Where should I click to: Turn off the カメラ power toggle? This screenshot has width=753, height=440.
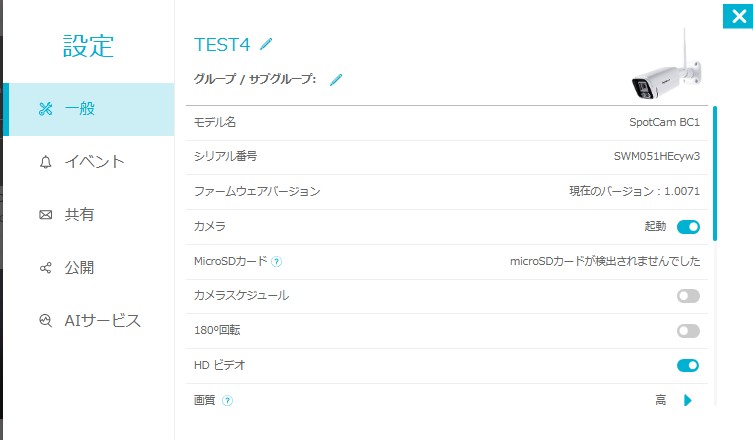(688, 227)
